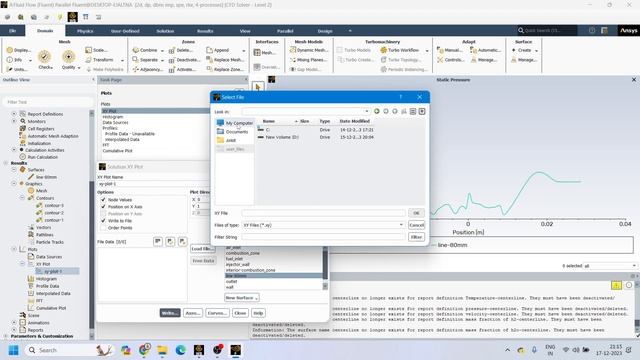Click the Close button in Solution XY Plot

click(x=240, y=313)
